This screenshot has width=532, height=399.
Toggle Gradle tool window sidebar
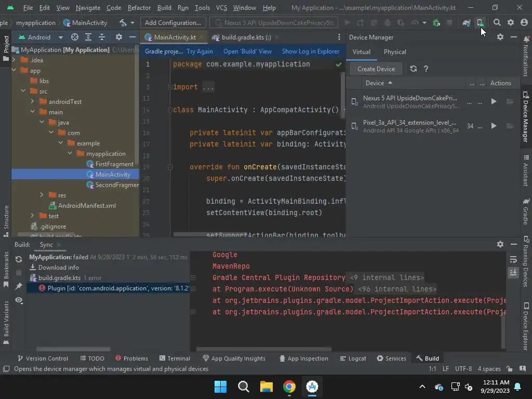pyautogui.click(x=526, y=211)
